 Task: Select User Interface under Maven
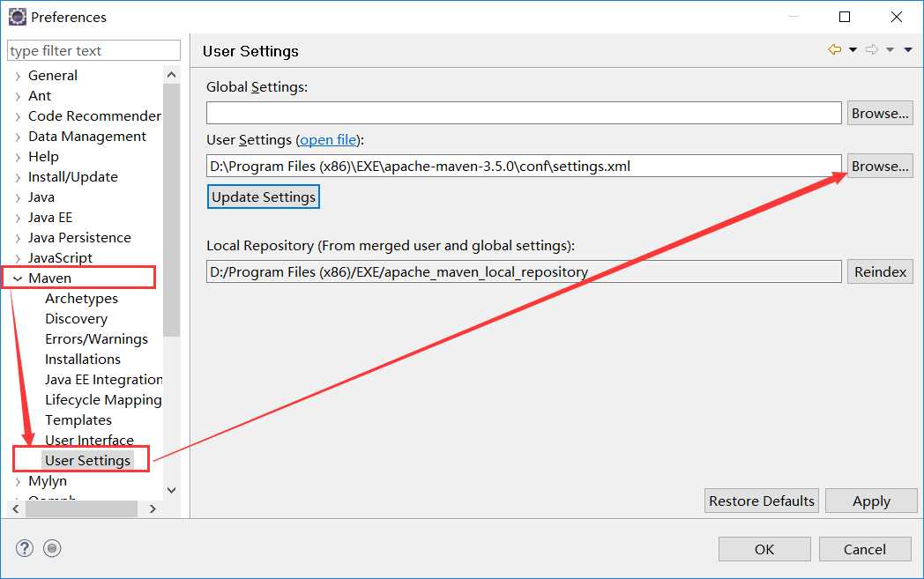pos(89,440)
